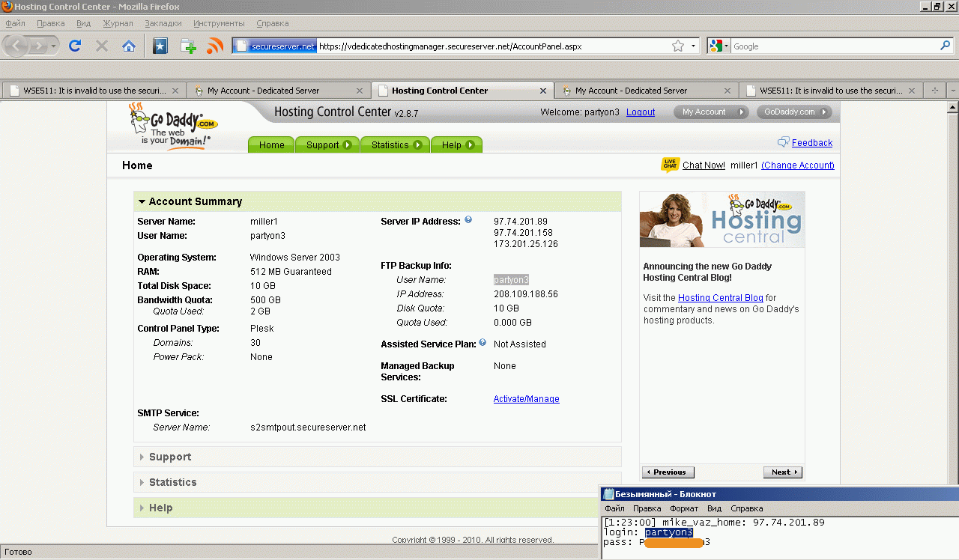Open the green Statistics navigation tab
The image size is (959, 560).
395,144
